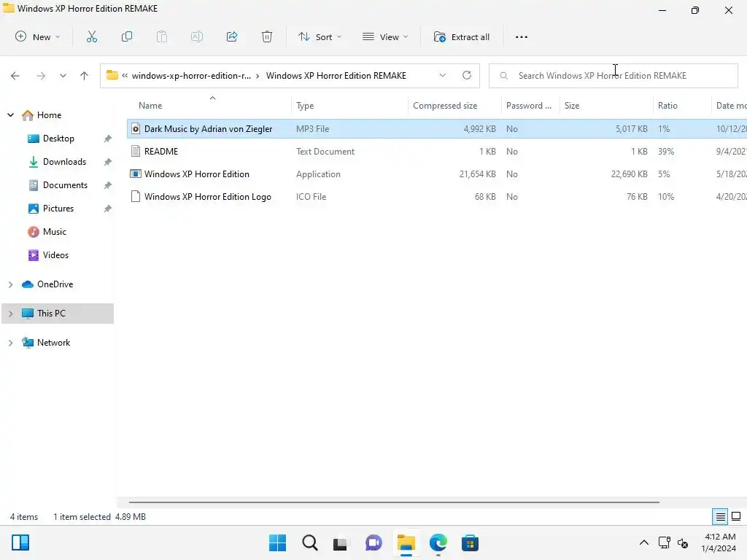Click the Rename icon in toolbar
The image size is (747, 560).
(197, 36)
